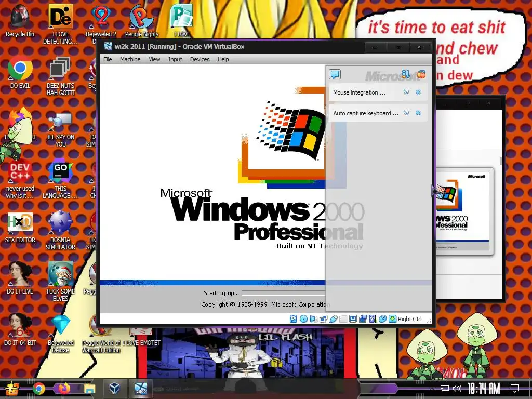
Task: Select the Dev C++ never used icon
Action: [x=20, y=180]
